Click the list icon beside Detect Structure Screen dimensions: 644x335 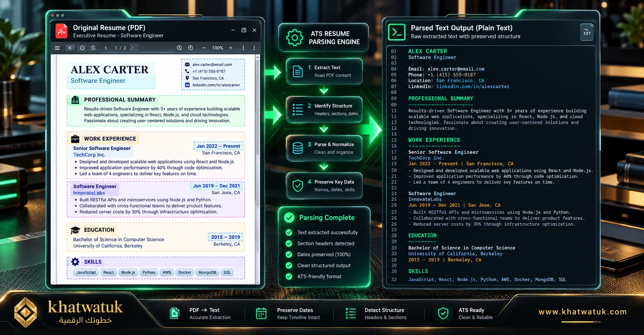coord(351,314)
